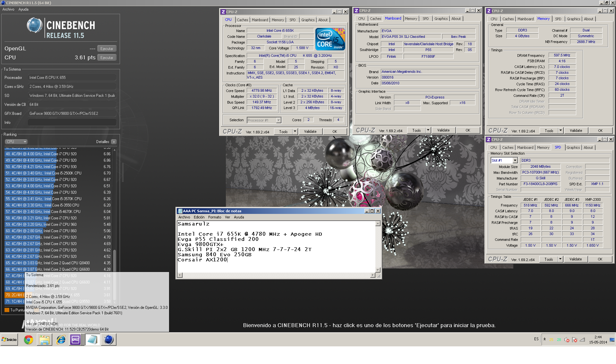Open the Ver menu in Notepad

[227, 217]
